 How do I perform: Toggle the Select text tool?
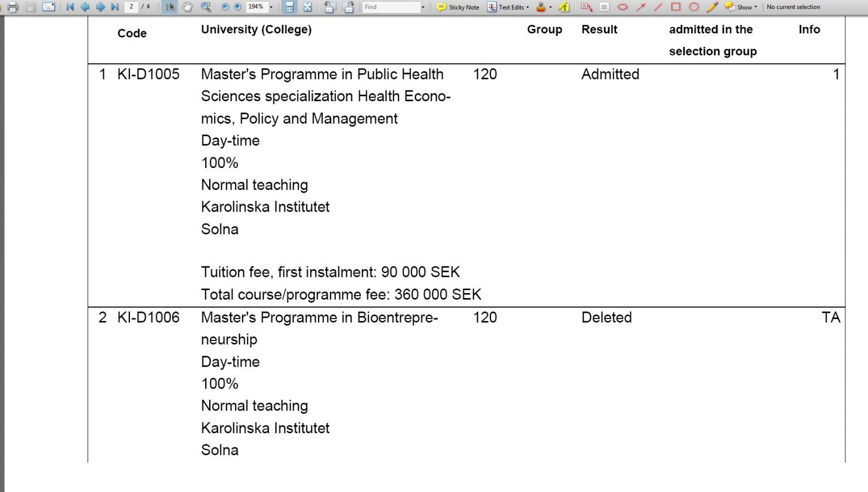click(x=170, y=7)
